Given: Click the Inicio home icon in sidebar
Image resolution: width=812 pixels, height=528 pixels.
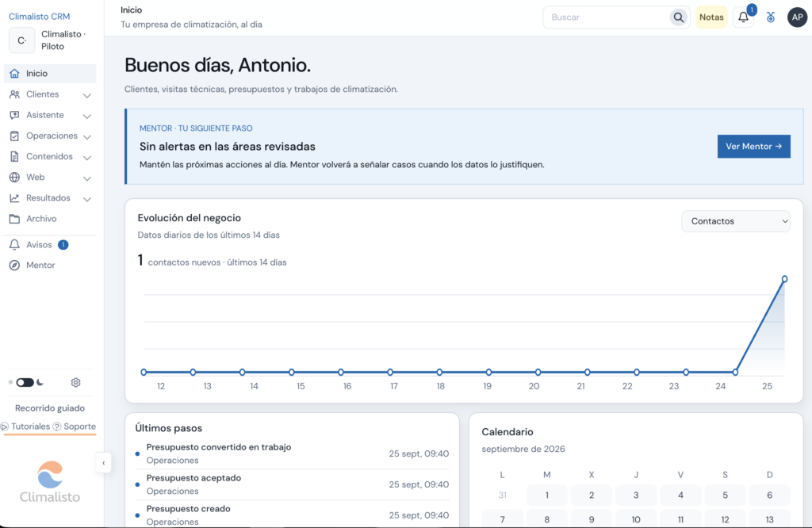Looking at the screenshot, I should click(x=14, y=74).
